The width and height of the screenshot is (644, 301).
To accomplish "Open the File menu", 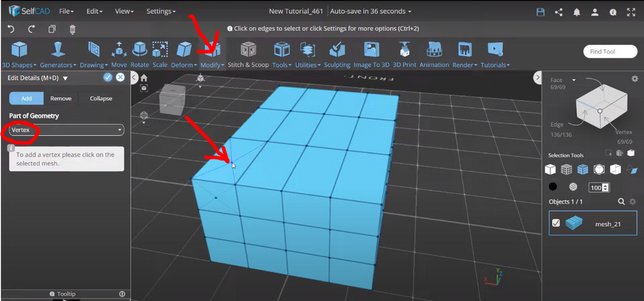I will coord(66,11).
